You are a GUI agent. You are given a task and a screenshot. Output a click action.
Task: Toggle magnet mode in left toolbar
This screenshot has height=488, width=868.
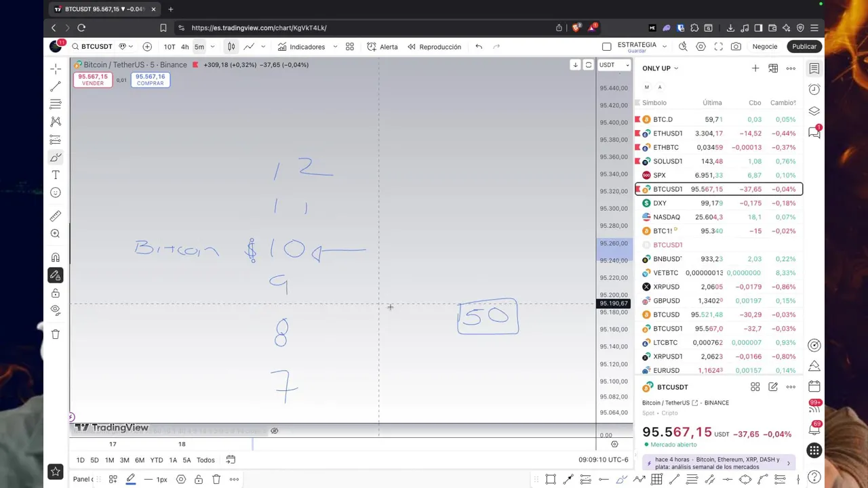point(56,258)
